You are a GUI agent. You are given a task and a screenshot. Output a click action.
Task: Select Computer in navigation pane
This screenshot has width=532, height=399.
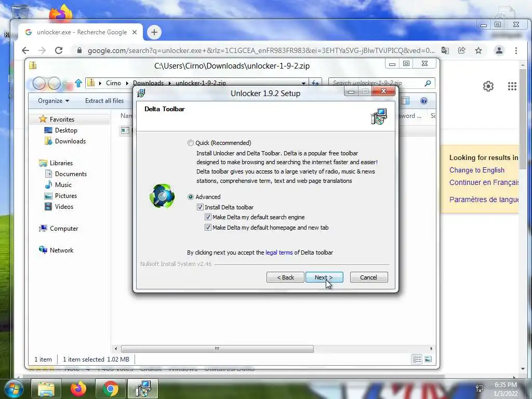pyautogui.click(x=64, y=229)
